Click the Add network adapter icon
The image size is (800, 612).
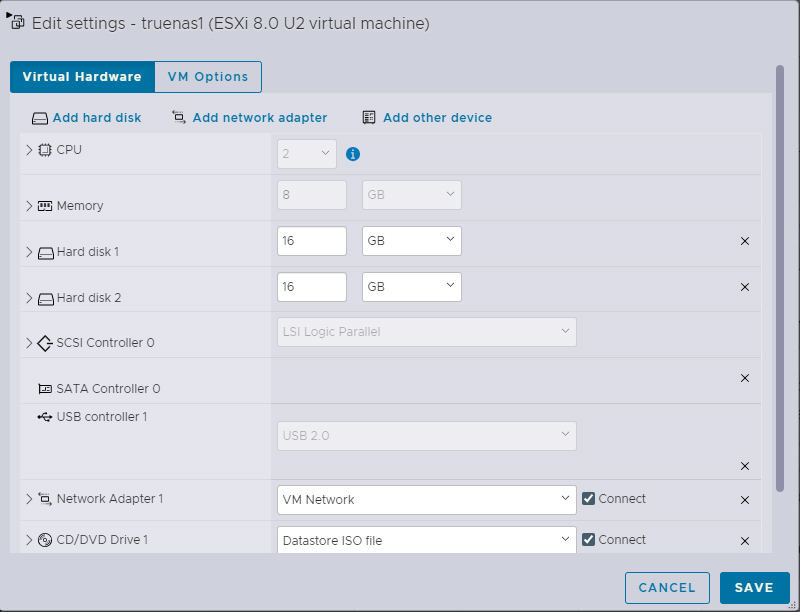coord(179,117)
